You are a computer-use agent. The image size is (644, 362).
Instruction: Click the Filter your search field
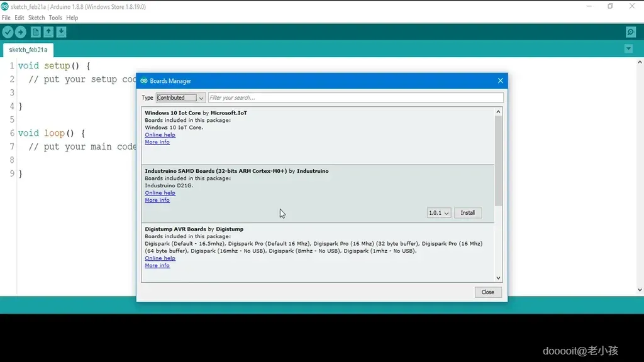(x=356, y=97)
